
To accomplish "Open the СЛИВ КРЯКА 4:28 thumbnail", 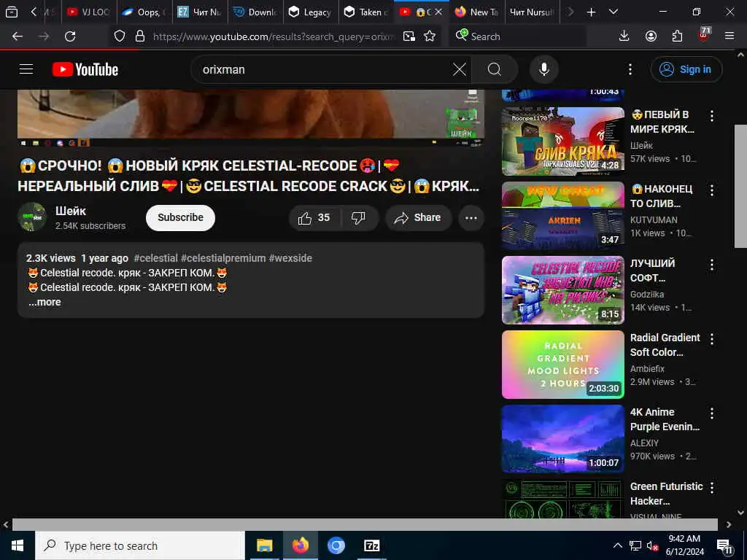I will (562, 141).
